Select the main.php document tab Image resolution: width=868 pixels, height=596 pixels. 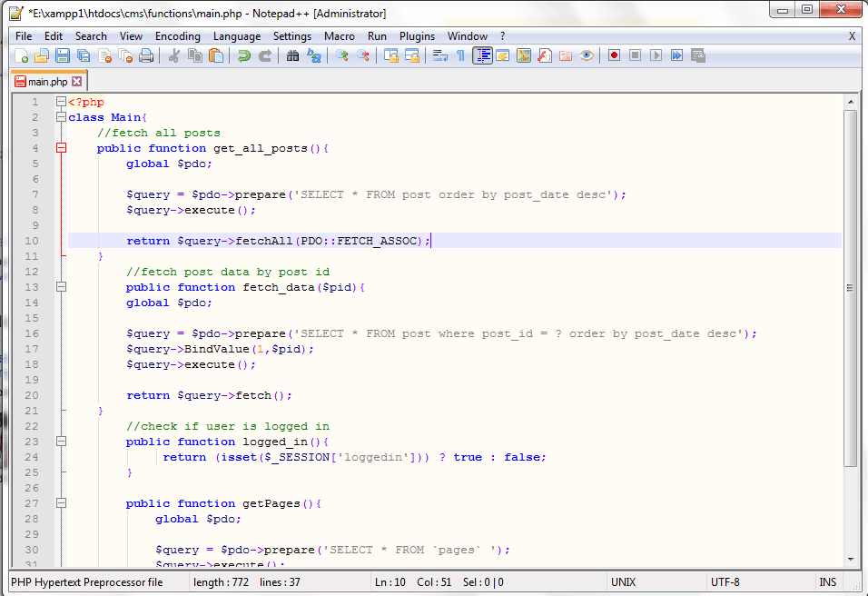click(47, 82)
